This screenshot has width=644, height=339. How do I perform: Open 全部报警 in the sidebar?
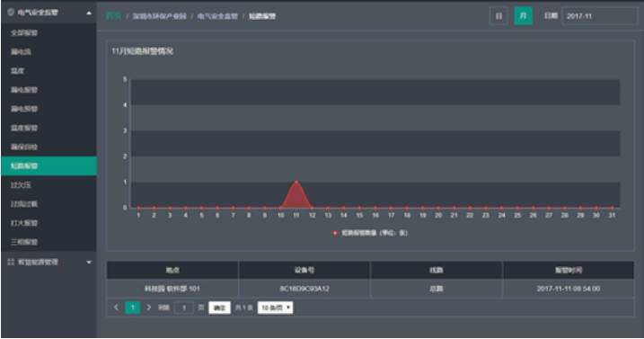click(24, 33)
